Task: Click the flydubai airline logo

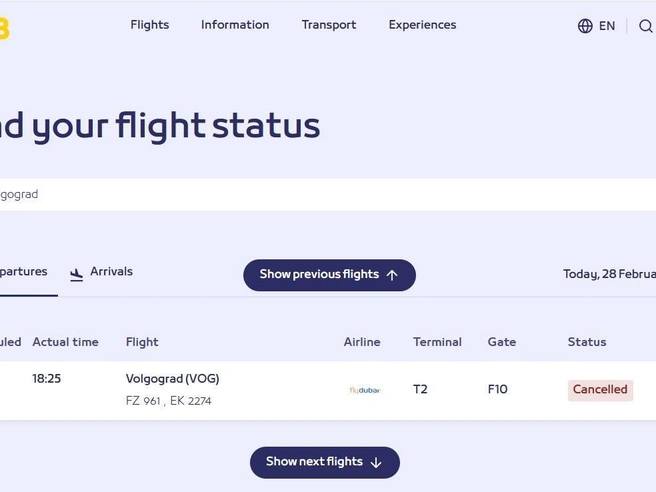Action: (365, 390)
